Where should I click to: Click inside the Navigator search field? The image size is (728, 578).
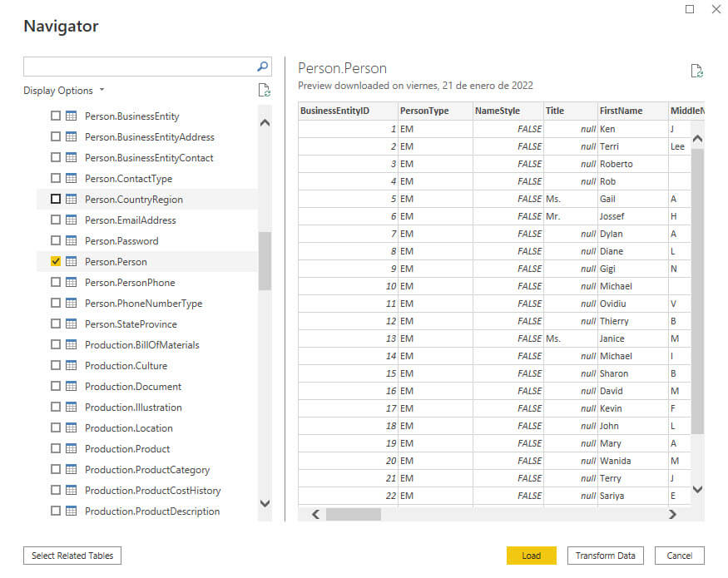139,67
